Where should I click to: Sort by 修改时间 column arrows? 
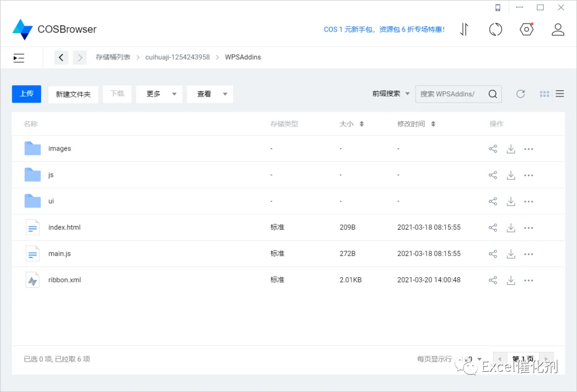(x=433, y=124)
